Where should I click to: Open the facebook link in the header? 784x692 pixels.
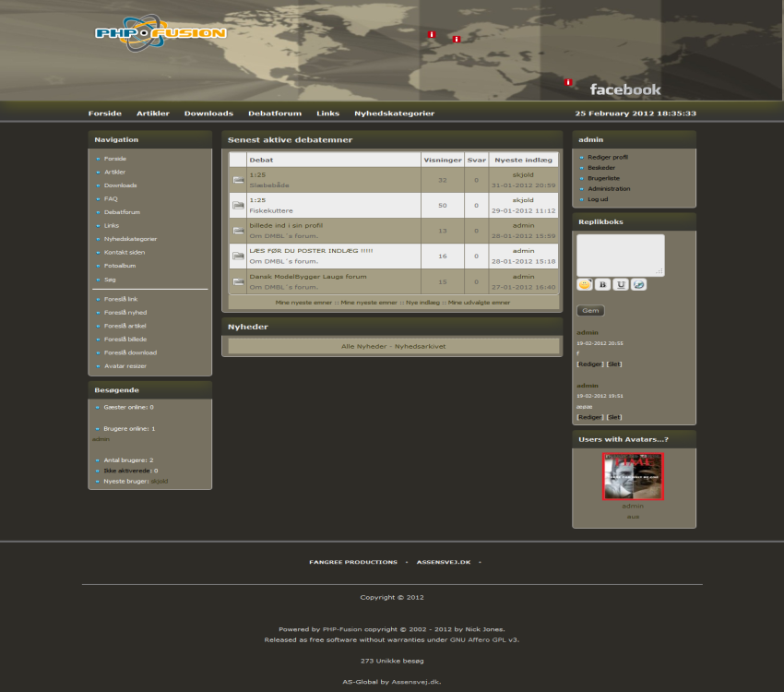(x=624, y=89)
